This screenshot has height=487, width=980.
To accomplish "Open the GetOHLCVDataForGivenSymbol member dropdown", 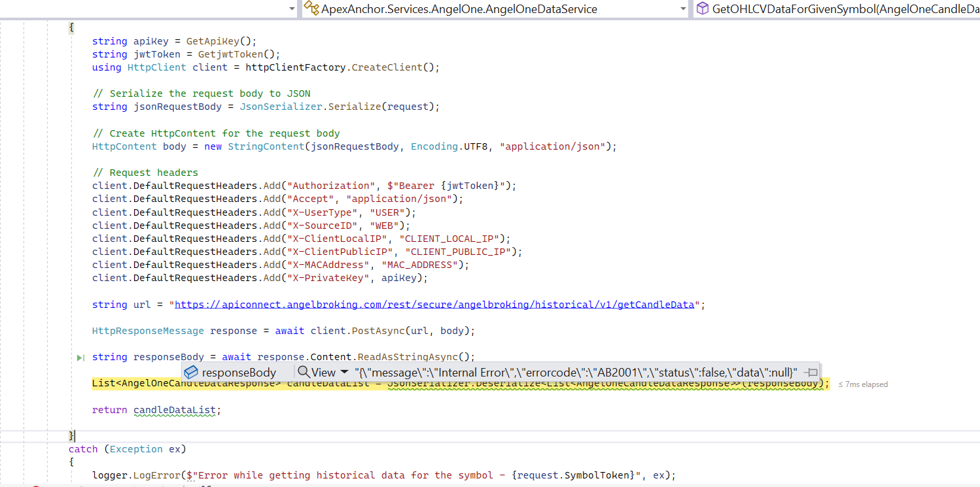I will pyautogui.click(x=837, y=8).
